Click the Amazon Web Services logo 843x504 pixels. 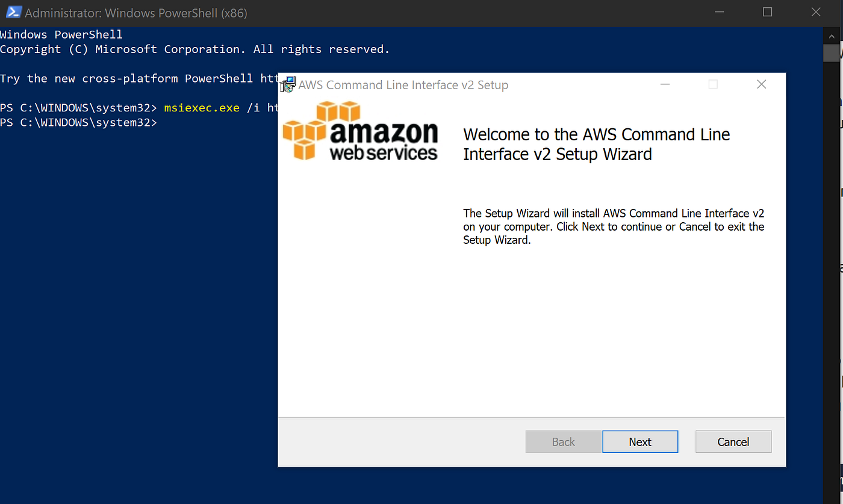coord(360,131)
